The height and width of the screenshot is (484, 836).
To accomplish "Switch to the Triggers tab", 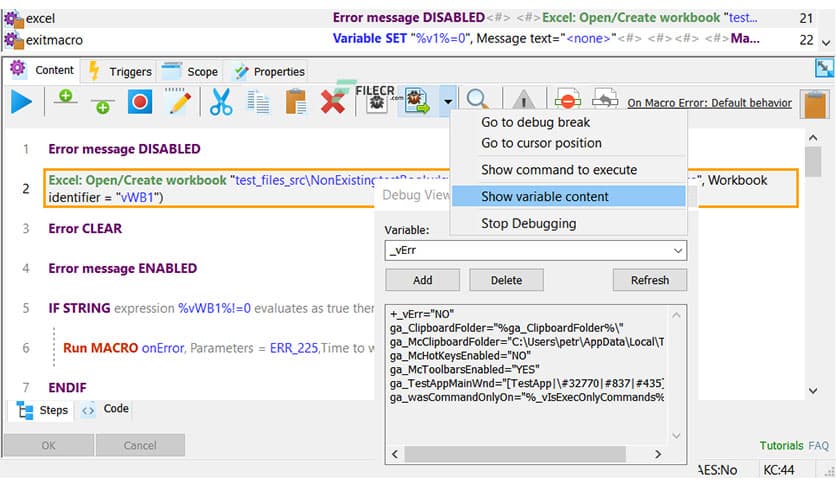I will click(x=120, y=71).
